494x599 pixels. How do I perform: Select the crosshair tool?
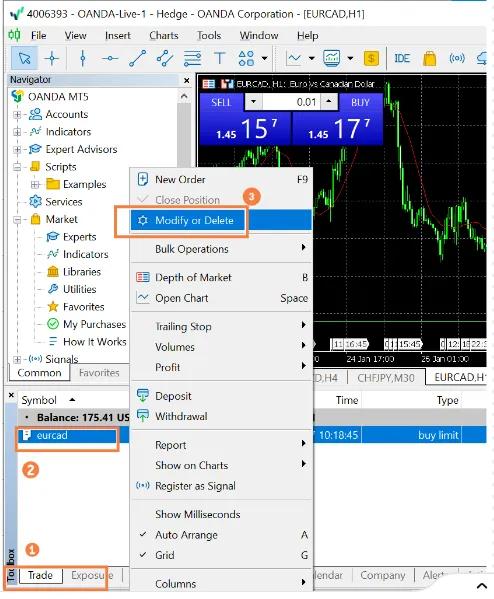point(52,58)
